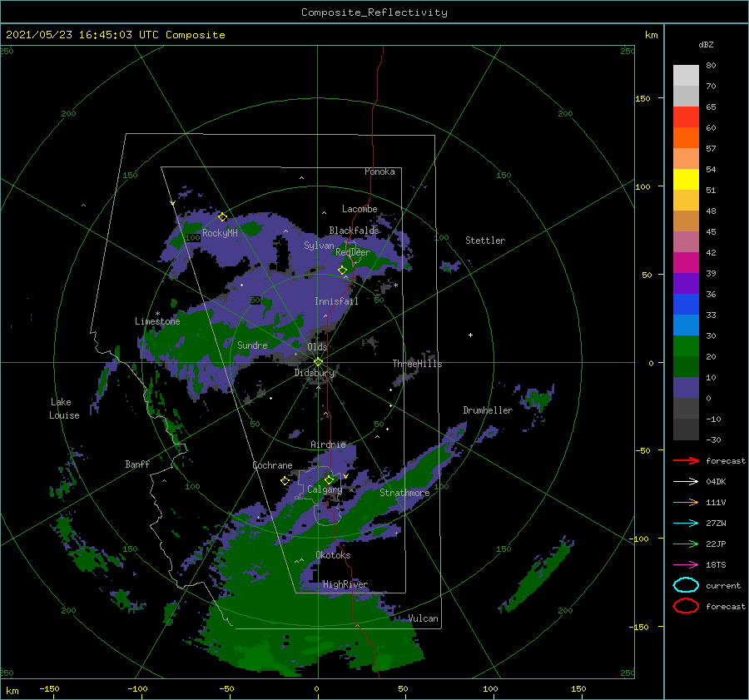
Task: Click the blue swatch between 36 and 33 dBZ
Action: (686, 305)
